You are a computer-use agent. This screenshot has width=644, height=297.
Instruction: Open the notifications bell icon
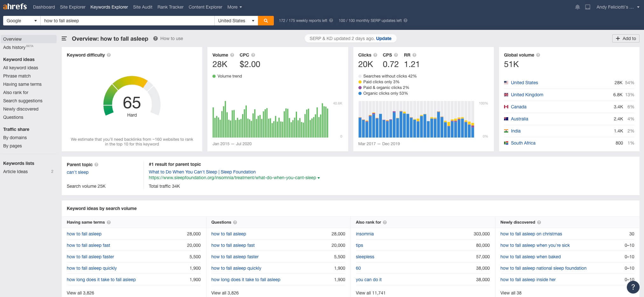pos(578,7)
